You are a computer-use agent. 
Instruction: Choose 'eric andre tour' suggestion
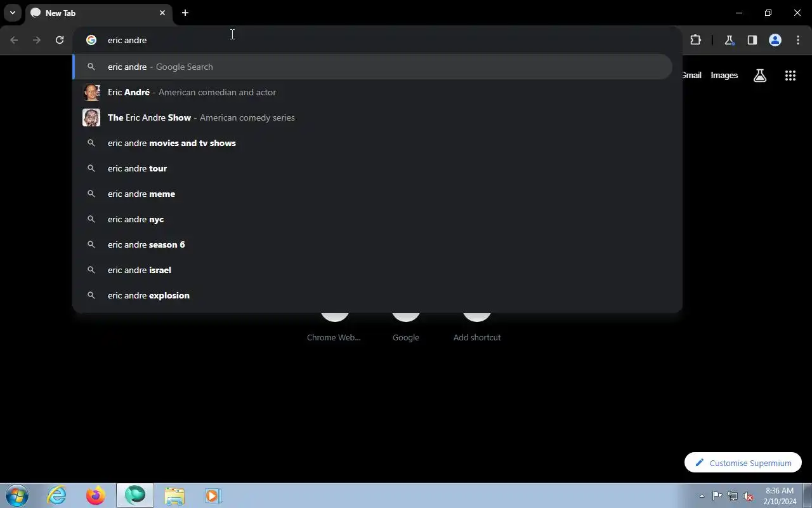pos(372,168)
